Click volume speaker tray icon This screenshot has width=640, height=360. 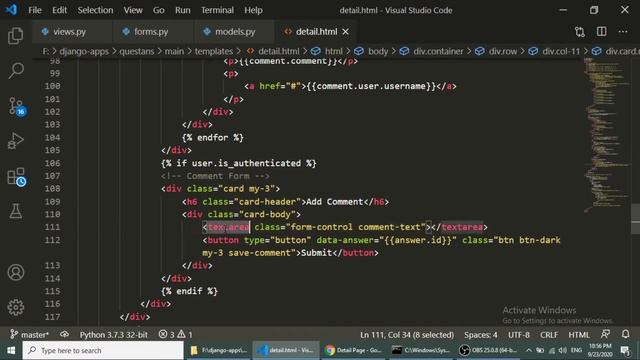(563, 351)
